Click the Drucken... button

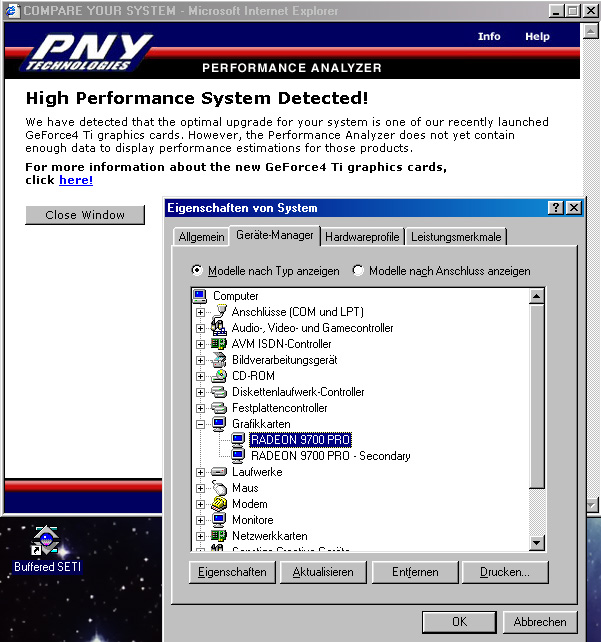click(x=505, y=572)
